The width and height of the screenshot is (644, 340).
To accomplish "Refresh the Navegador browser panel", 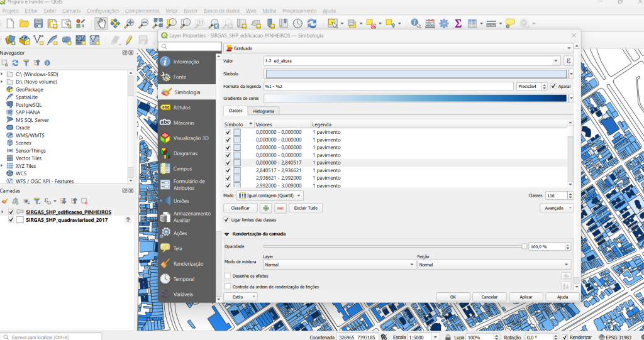I will 15,63.
